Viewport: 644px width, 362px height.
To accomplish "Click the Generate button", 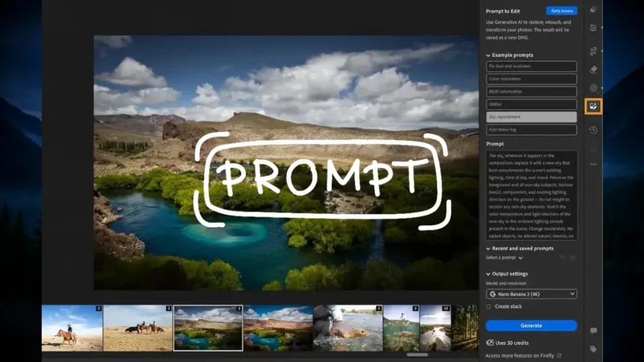I will pyautogui.click(x=532, y=325).
